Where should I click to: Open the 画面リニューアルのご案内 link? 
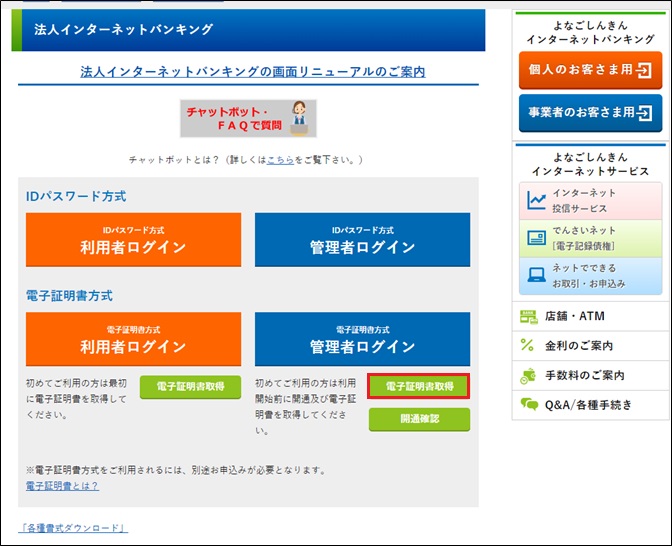(252, 72)
